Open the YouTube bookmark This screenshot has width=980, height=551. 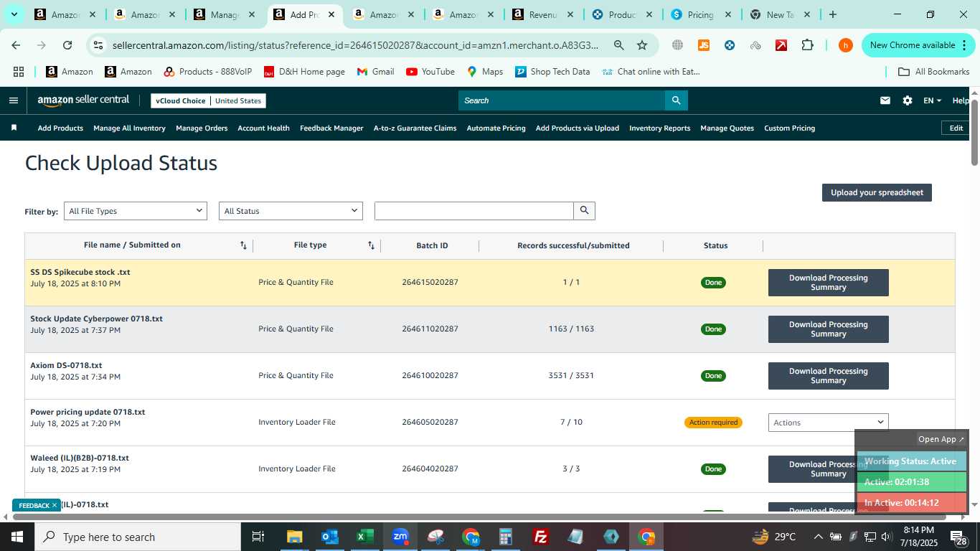click(430, 72)
